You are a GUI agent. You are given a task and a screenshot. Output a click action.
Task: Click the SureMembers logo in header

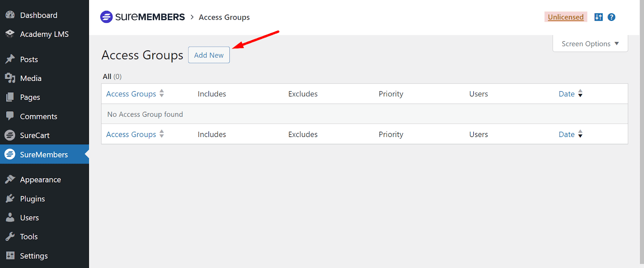(x=142, y=17)
